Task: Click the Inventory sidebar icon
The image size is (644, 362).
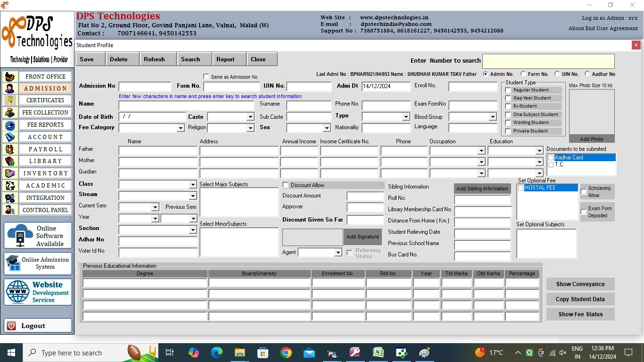Action: tap(10, 173)
